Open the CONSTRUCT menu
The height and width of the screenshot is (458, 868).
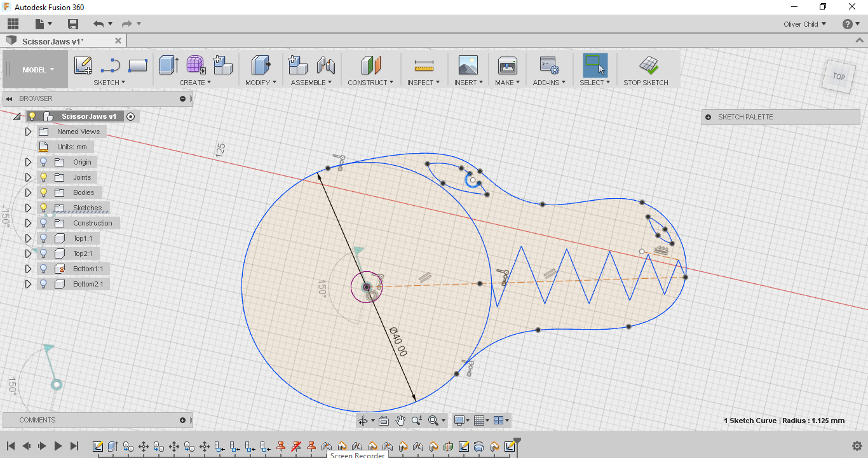coord(370,83)
